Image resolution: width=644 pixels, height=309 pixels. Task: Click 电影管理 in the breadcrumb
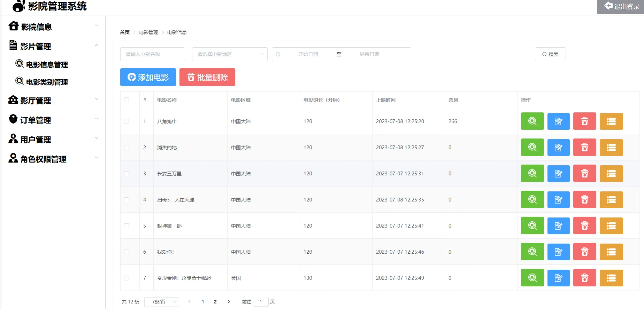[x=148, y=32]
